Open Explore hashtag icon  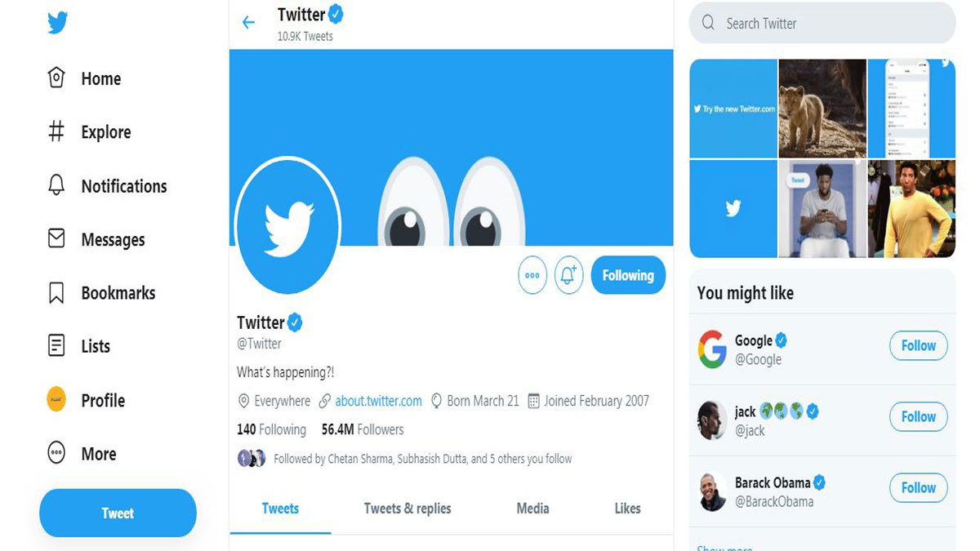56,131
